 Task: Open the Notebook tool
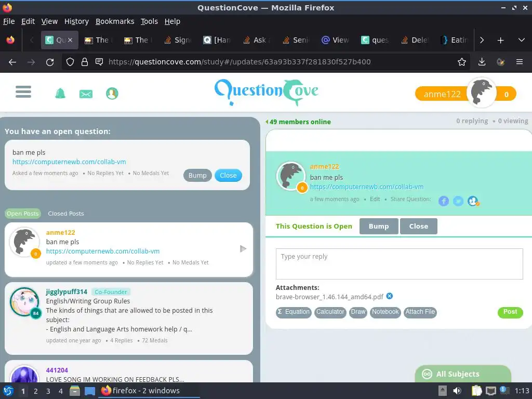[x=385, y=312]
